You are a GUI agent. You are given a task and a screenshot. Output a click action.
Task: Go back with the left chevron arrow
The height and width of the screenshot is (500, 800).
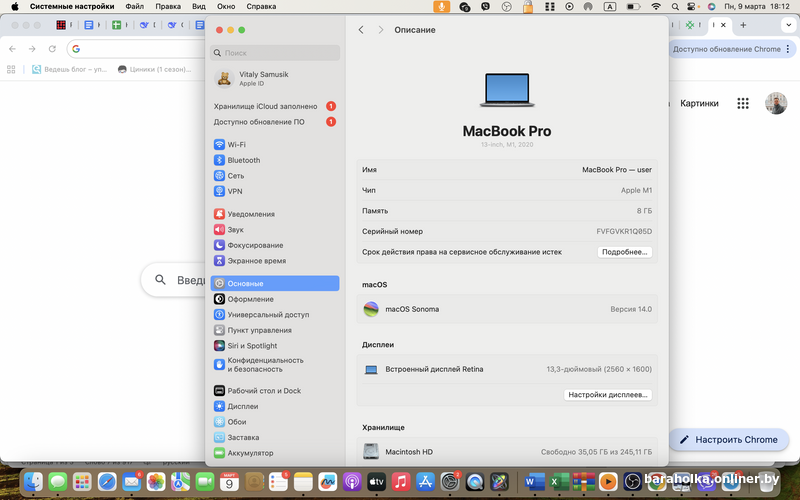(x=361, y=30)
